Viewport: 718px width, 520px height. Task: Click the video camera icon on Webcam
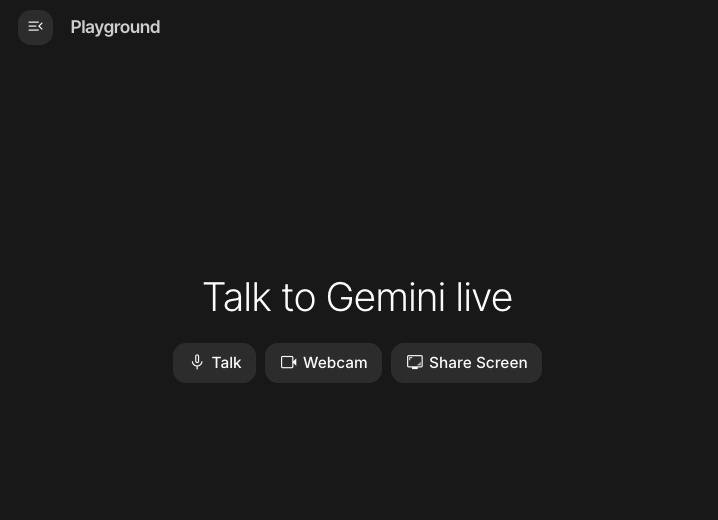[288, 362]
